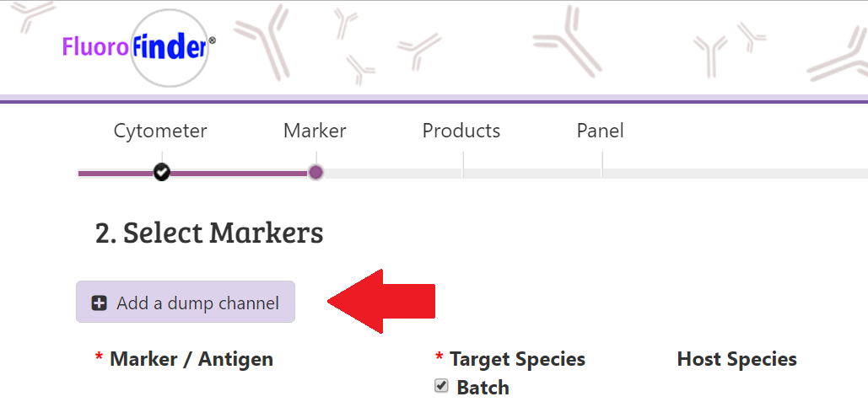Viewport: 868px width, 418px height.
Task: Click the plus icon in dump channel button
Action: pos(100,303)
